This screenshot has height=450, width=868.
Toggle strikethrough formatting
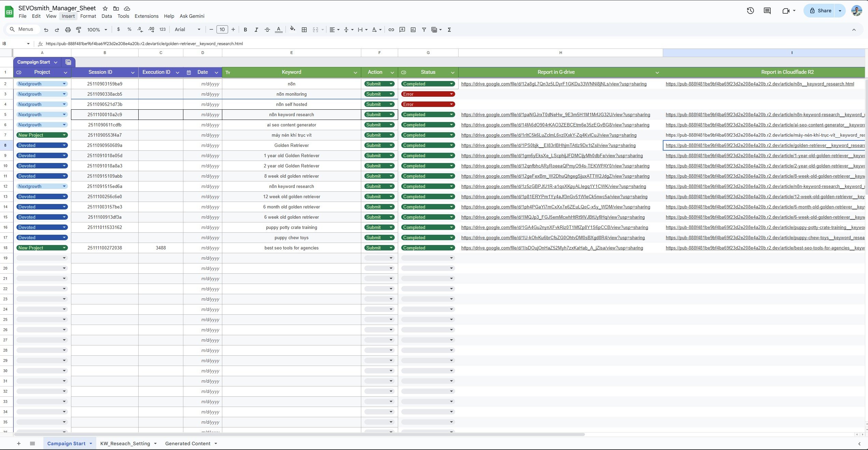click(267, 30)
